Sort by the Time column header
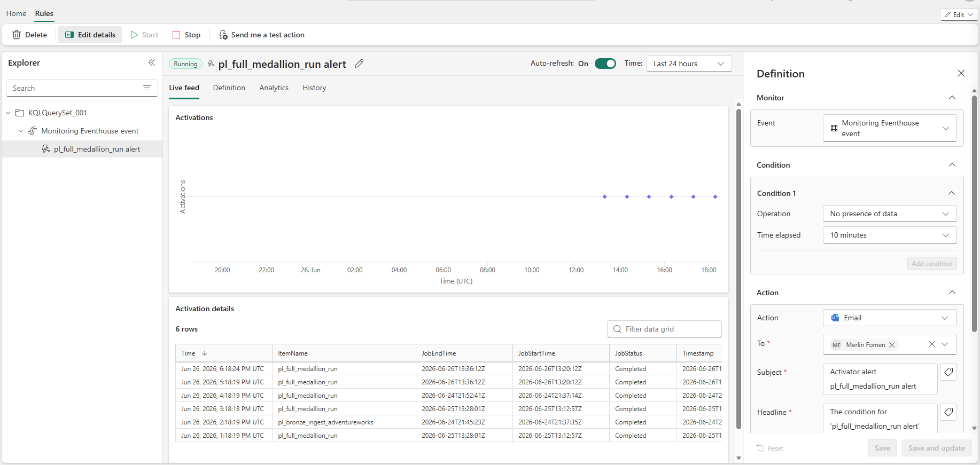The height and width of the screenshot is (465, 980). [x=223, y=353]
